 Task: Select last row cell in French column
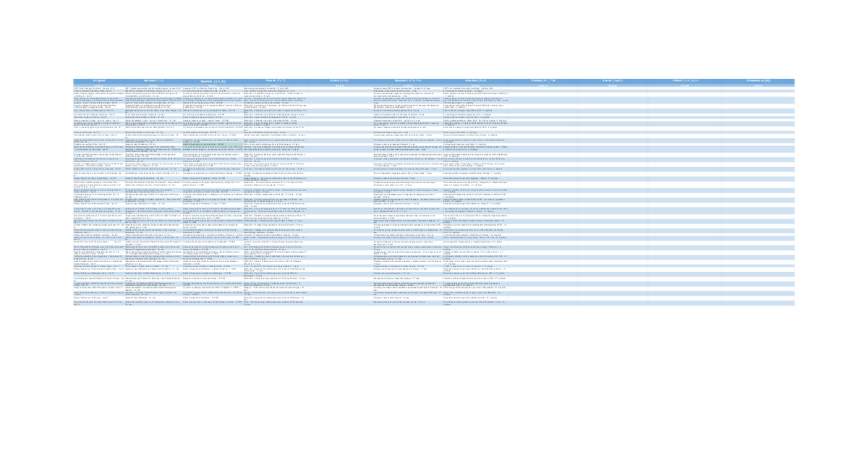[x=276, y=303]
